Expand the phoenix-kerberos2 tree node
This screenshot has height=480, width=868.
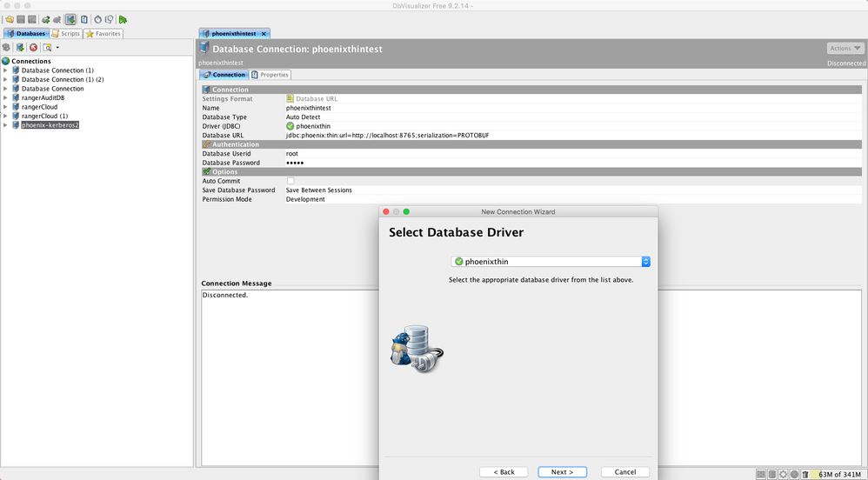[x=5, y=125]
